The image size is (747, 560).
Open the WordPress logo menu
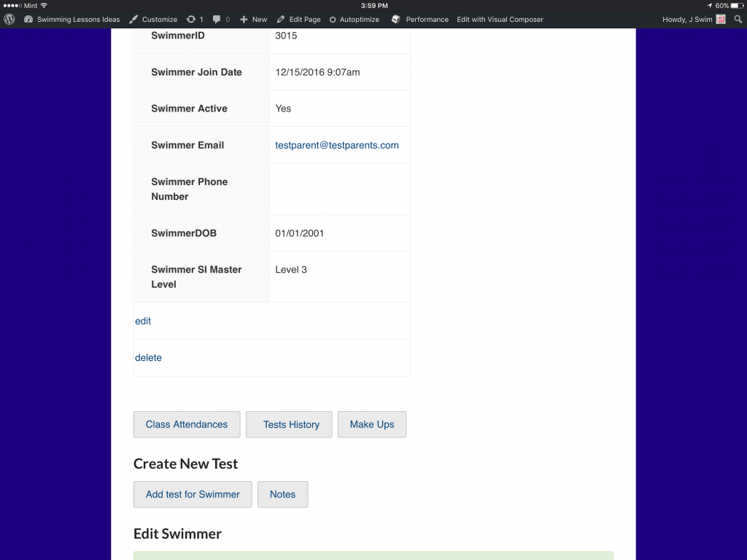point(9,20)
